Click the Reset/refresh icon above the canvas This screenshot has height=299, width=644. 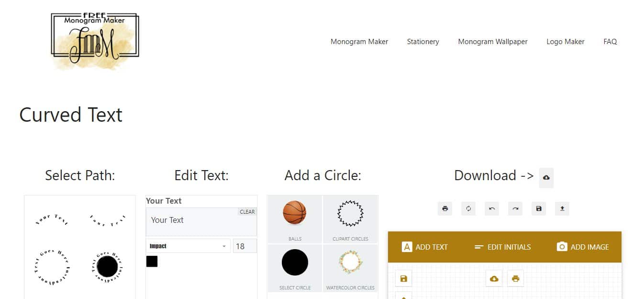pos(468,208)
